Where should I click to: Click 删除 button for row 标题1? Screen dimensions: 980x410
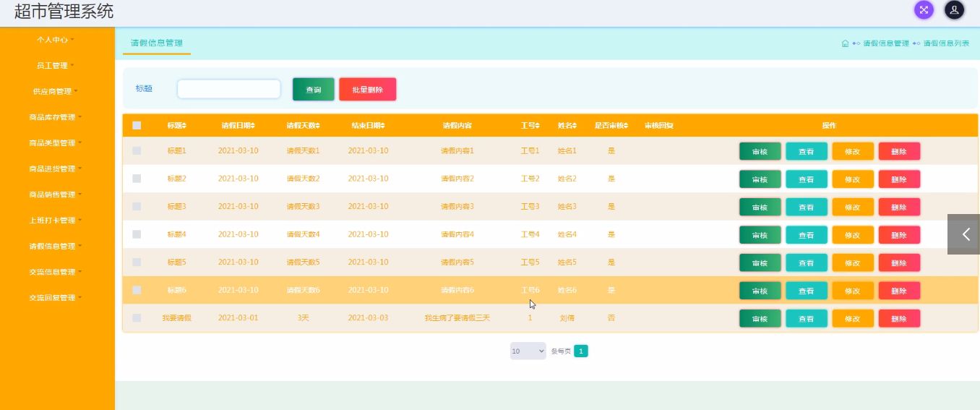click(x=899, y=151)
